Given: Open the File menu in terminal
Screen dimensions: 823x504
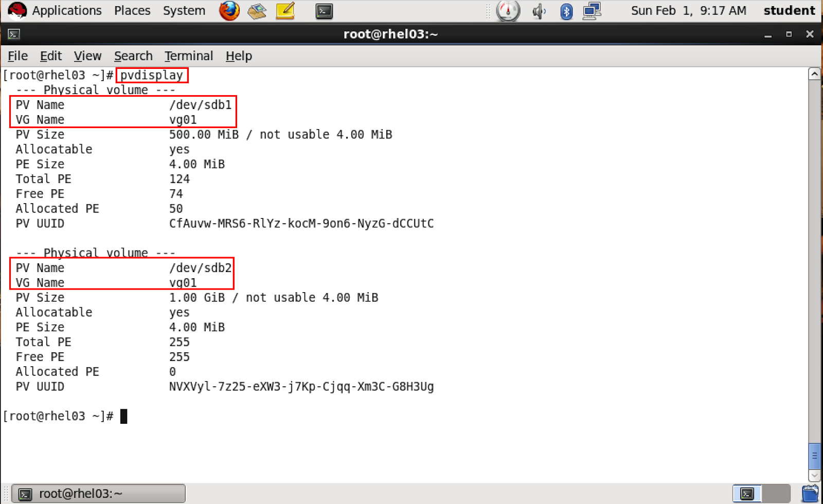Looking at the screenshot, I should (x=17, y=56).
